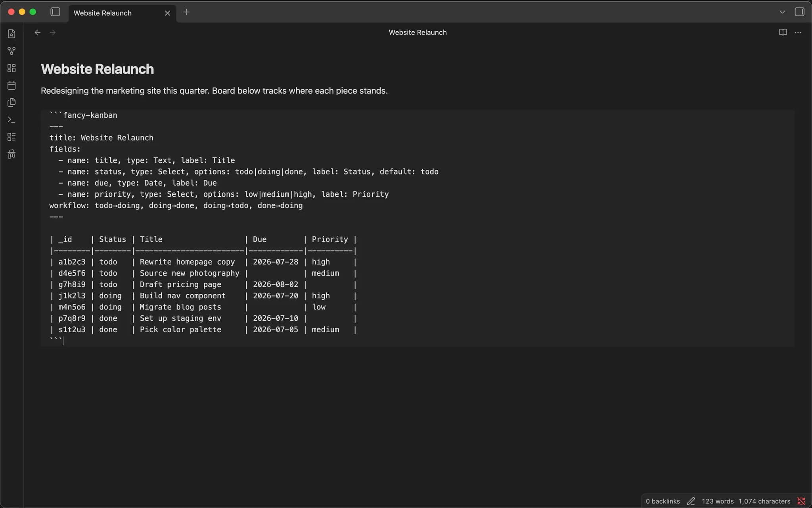Open the command palette terminal icon
The height and width of the screenshot is (508, 812).
click(11, 119)
